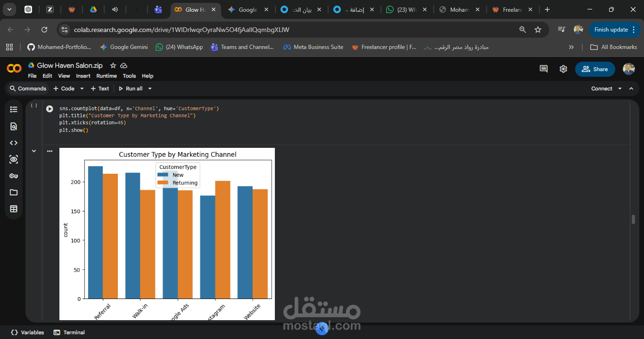Viewport: 644px width, 339px height.
Task: Open the cell output options menu
Action: click(50, 151)
